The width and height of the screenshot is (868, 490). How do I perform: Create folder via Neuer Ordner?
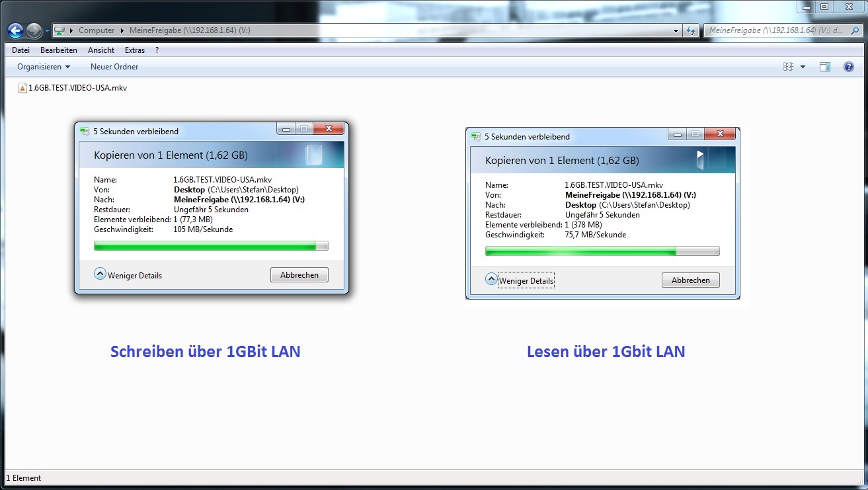pyautogui.click(x=114, y=67)
